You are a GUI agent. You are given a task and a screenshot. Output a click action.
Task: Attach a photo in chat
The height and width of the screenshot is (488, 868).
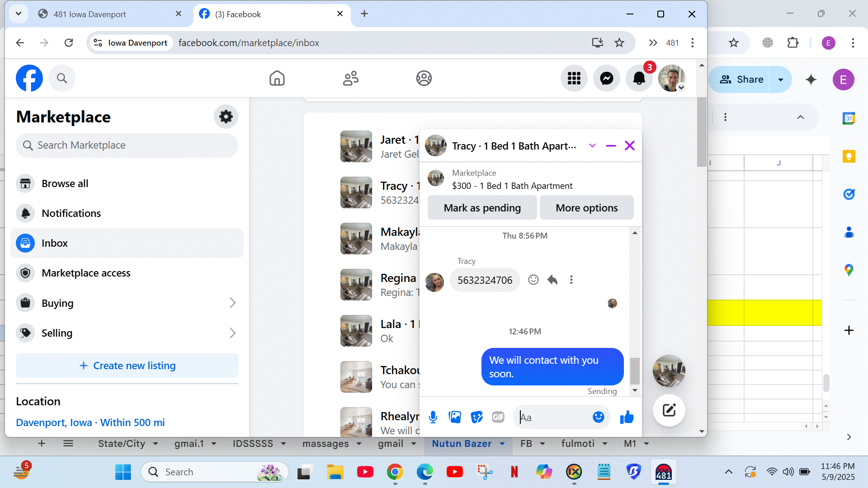click(x=454, y=417)
